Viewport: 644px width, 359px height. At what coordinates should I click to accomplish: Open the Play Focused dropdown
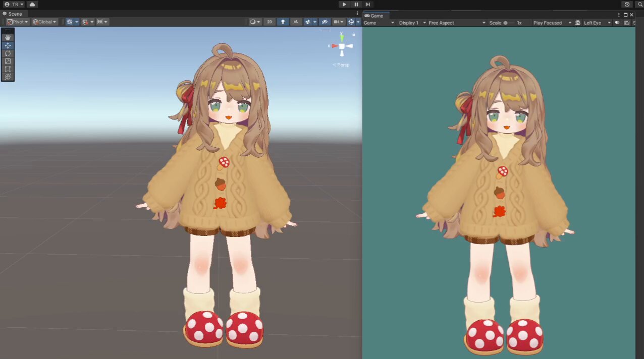pyautogui.click(x=552, y=23)
